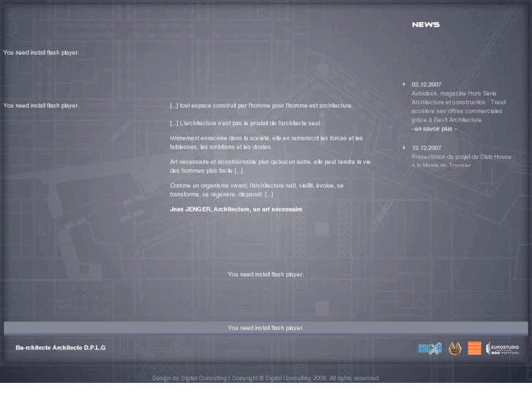
Task: Click the "Art nécessaire et incontournable" paragraph
Action: pos(270,166)
